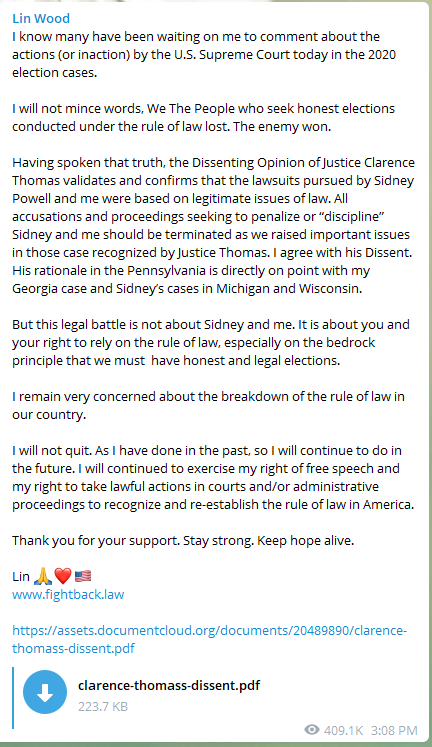Open the www.fightback.law link
432x747 pixels.
(x=68, y=595)
